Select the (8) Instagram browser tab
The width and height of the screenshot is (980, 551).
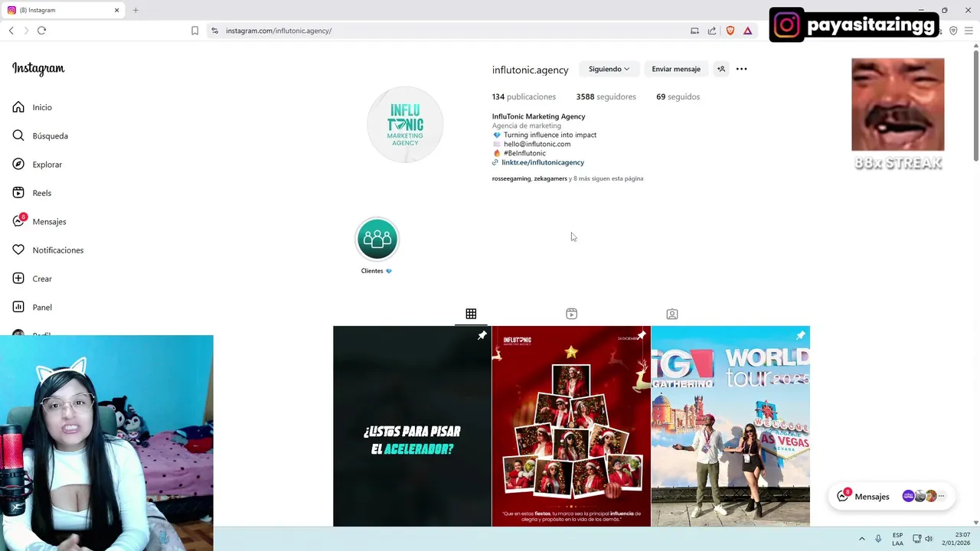[63, 10]
